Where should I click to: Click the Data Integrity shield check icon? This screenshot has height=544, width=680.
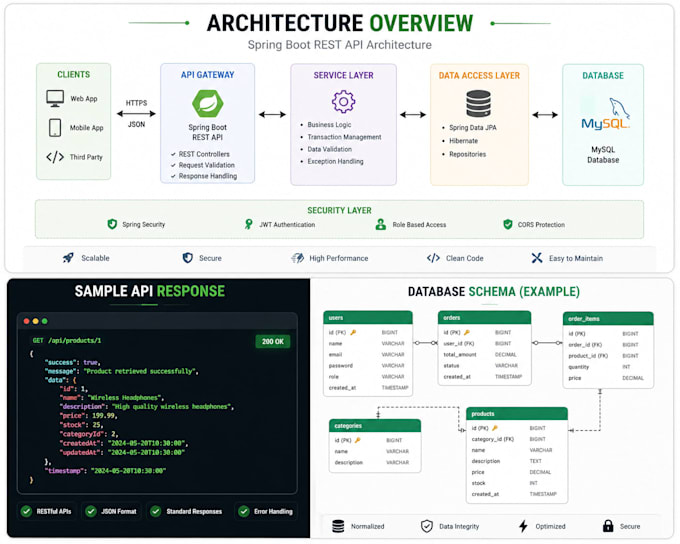click(427, 526)
